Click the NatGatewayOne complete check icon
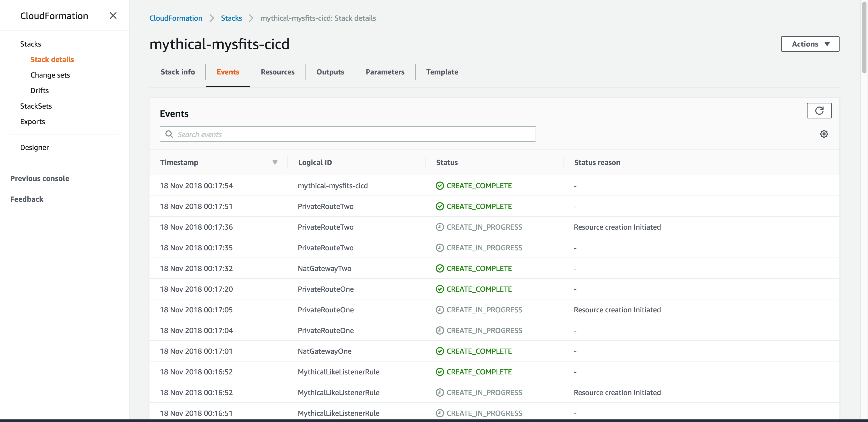Screen dimensions: 868x422 point(440,351)
